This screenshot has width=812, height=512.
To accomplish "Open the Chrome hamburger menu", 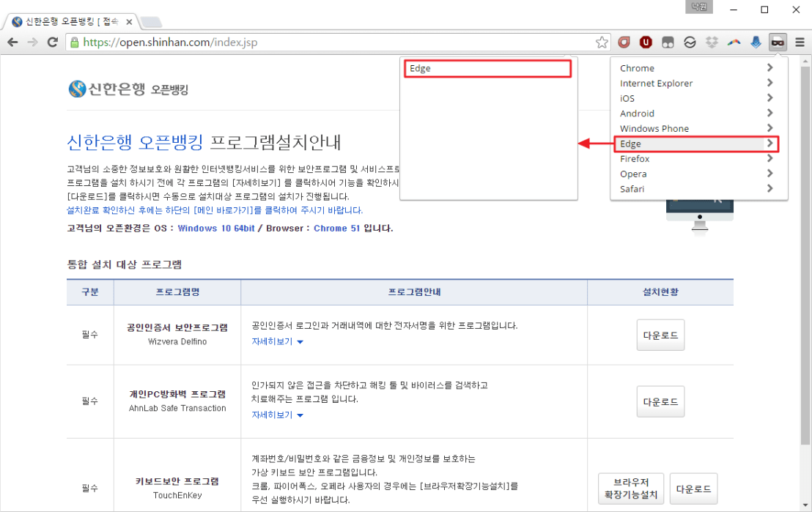I will (x=800, y=42).
